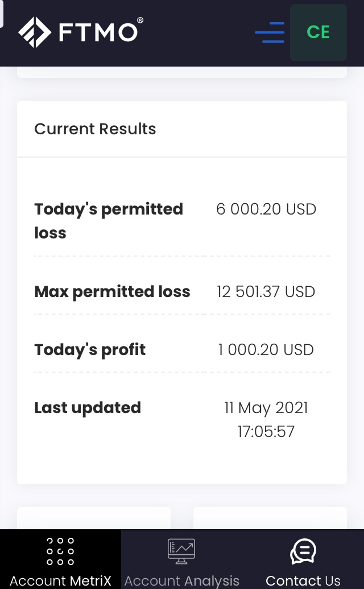Open the CE user profile menu

click(318, 32)
